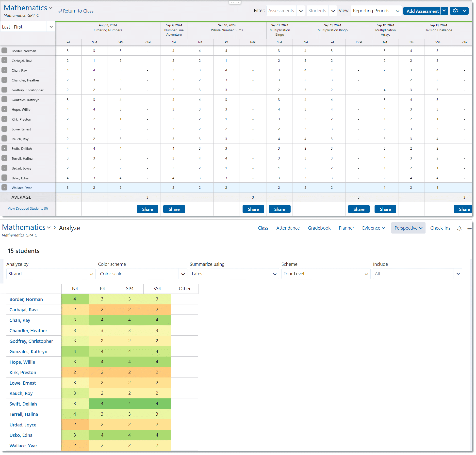Click the settings gear icon
Viewport: 476px width, 455px height.
(x=455, y=11)
